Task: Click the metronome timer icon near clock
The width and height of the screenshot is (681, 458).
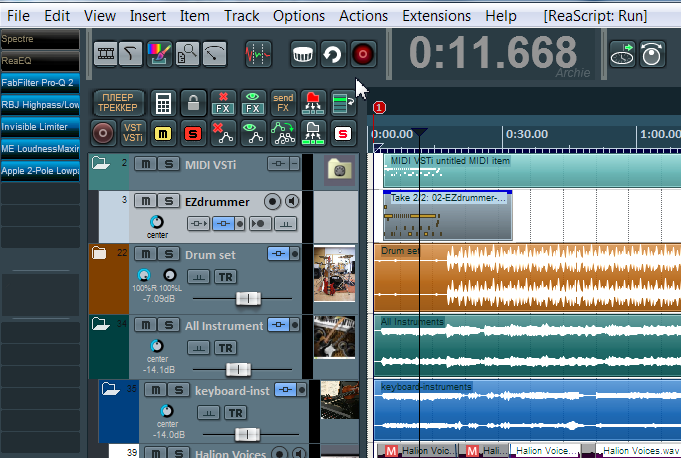Action: coord(652,55)
